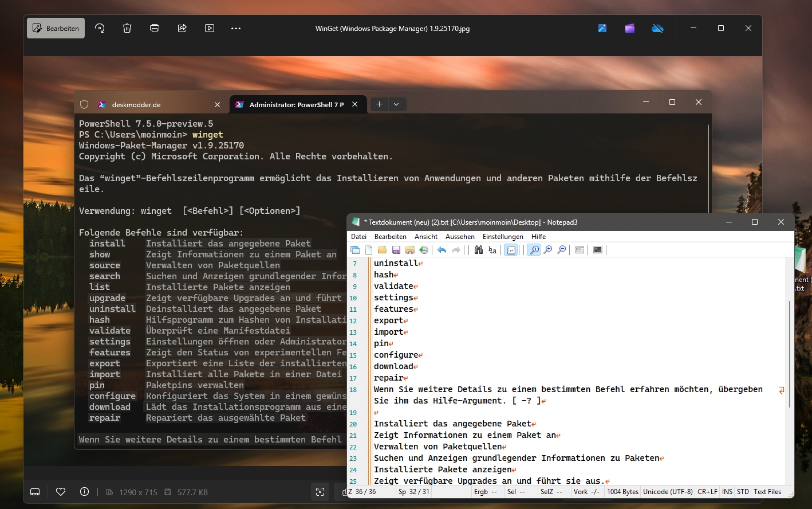Click 'Installierte Pakete anzeigen' on line 24

click(x=443, y=469)
